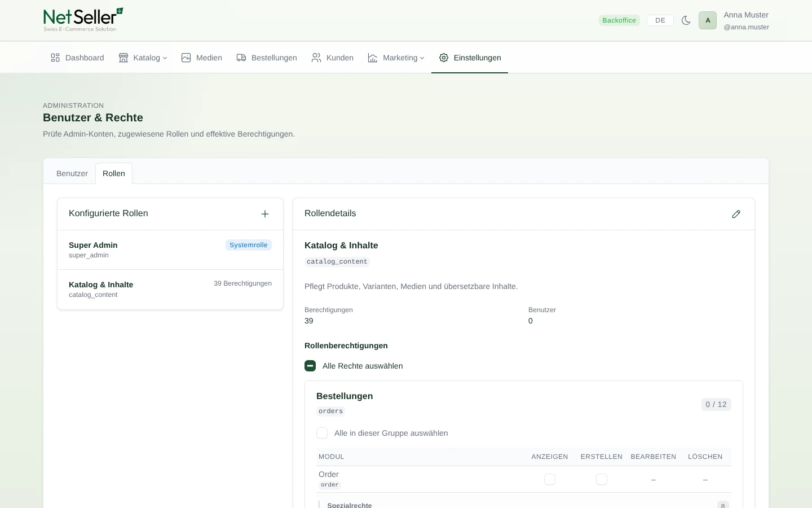812x508 pixels.
Task: Click the super_admin role key
Action: tap(89, 255)
